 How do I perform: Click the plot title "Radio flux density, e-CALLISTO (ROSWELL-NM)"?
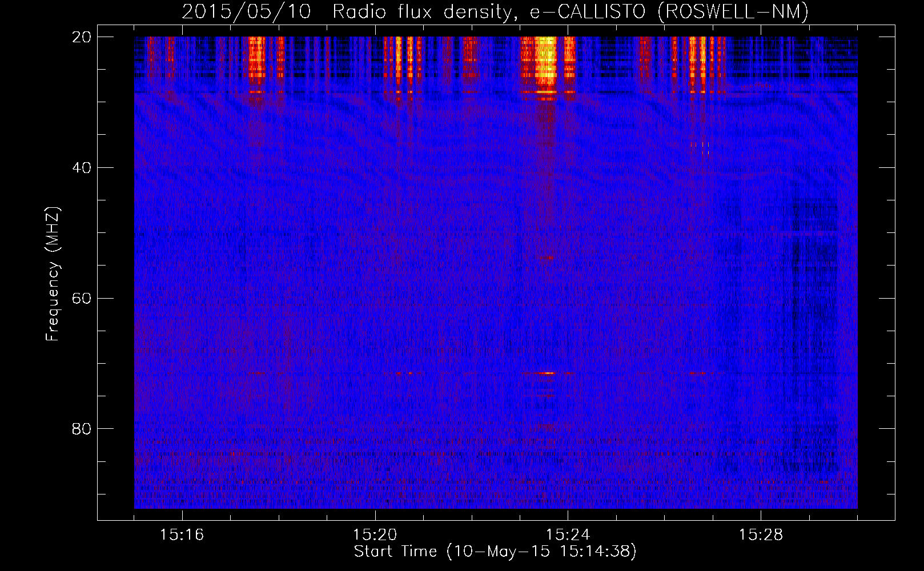click(570, 11)
